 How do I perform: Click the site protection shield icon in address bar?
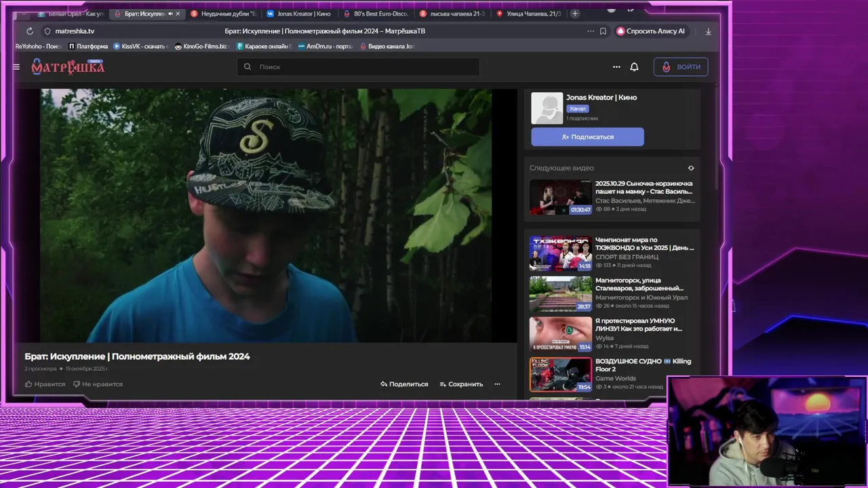click(47, 31)
